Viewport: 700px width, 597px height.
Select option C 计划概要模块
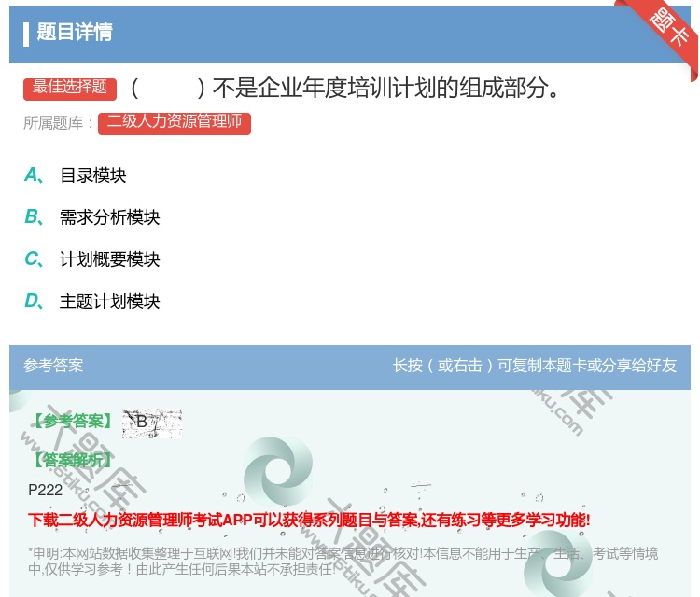[92, 259]
